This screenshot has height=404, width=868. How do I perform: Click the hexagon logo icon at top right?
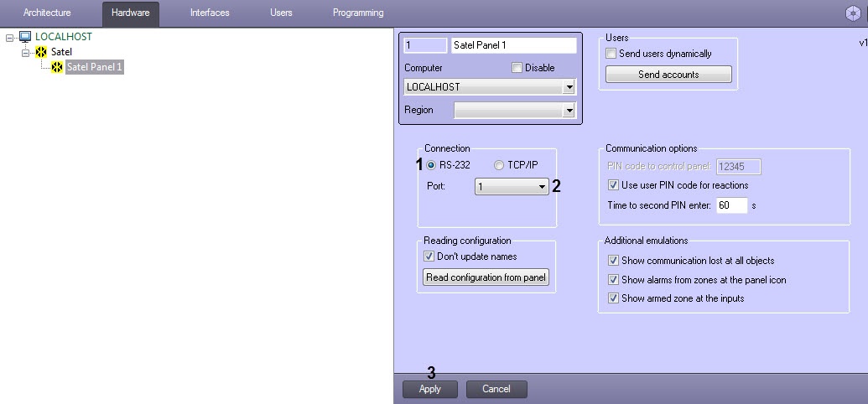coord(853,13)
